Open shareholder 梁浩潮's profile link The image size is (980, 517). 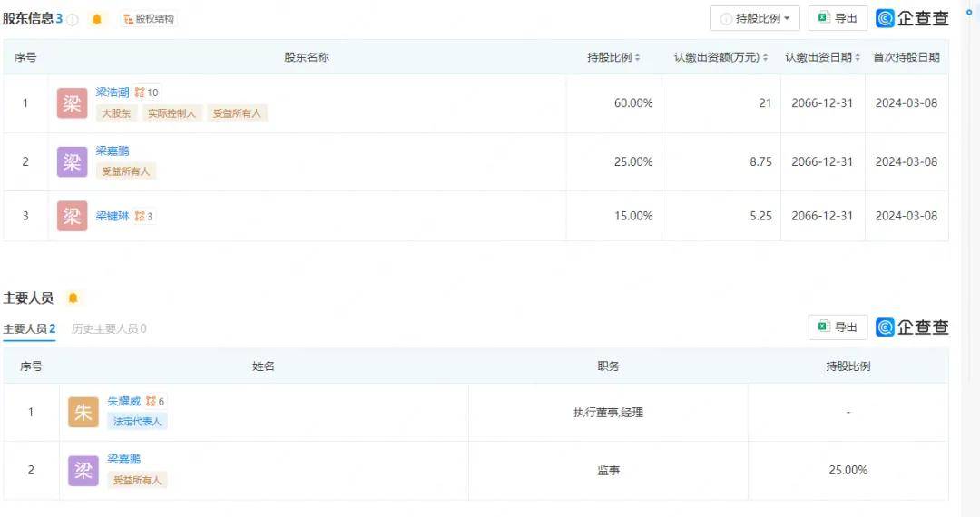113,93
